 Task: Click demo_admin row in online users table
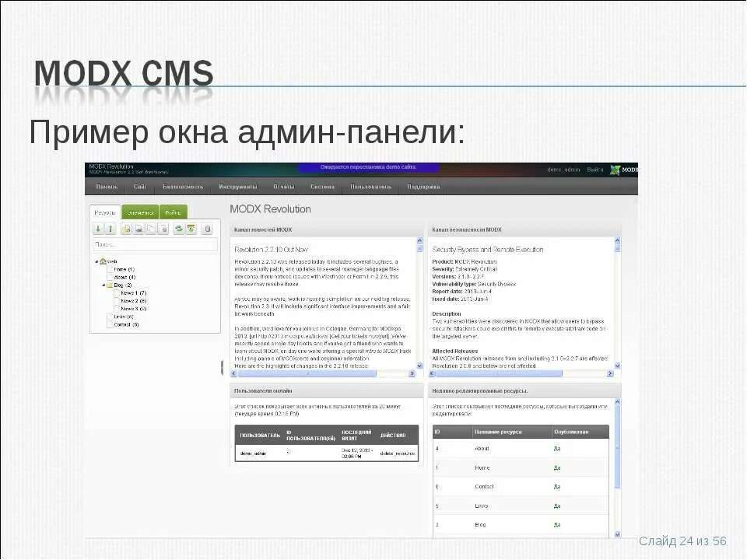[x=327, y=453]
